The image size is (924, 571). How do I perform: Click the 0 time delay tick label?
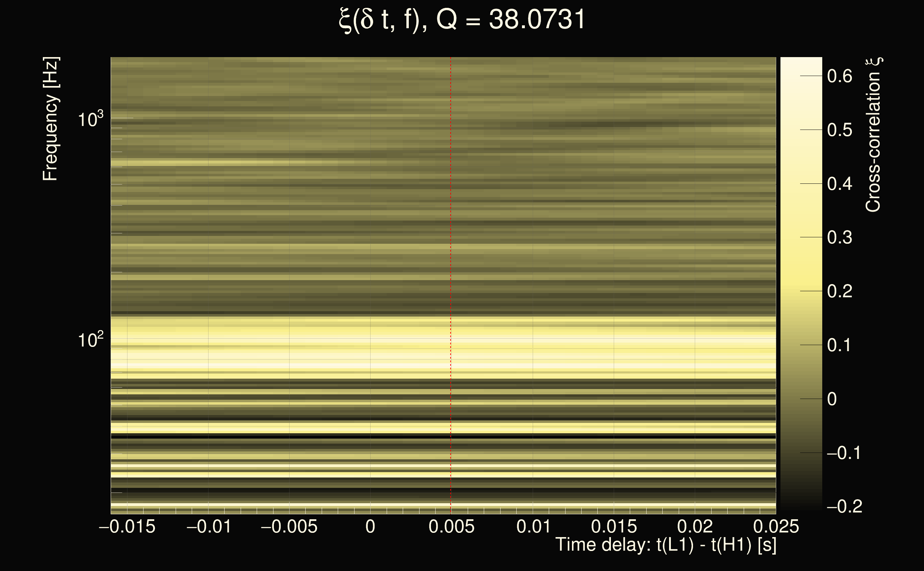point(370,526)
